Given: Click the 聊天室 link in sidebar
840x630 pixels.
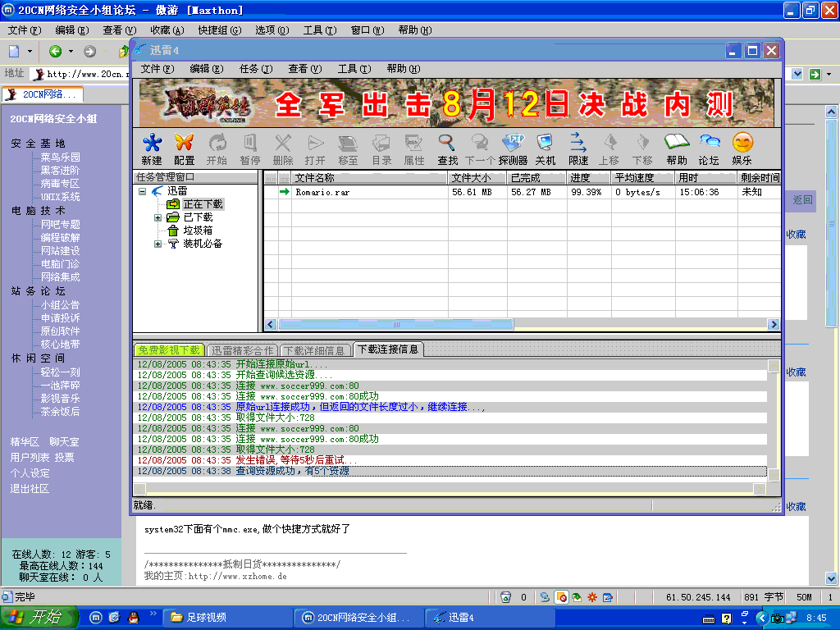Looking at the screenshot, I should tap(64, 442).
